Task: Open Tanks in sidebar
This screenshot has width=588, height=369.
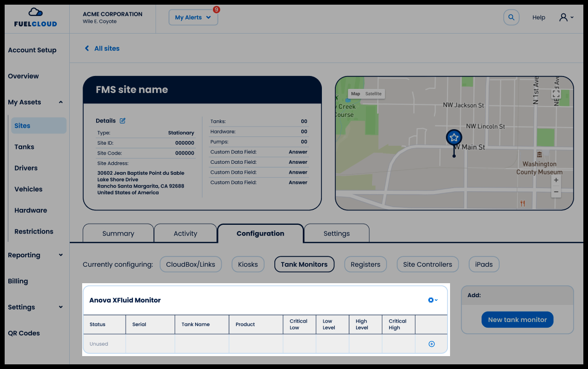Action: point(24,147)
